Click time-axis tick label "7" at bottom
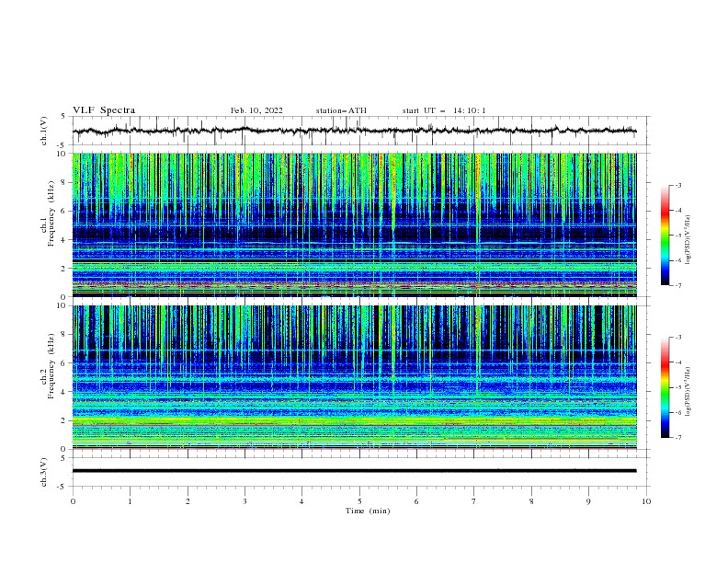 (x=474, y=501)
